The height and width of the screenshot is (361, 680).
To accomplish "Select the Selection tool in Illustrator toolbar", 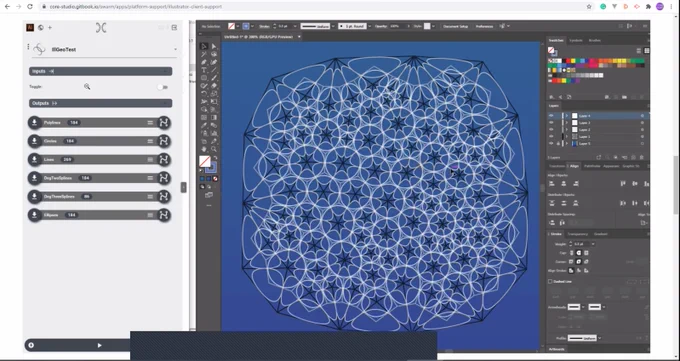I will click(x=204, y=46).
